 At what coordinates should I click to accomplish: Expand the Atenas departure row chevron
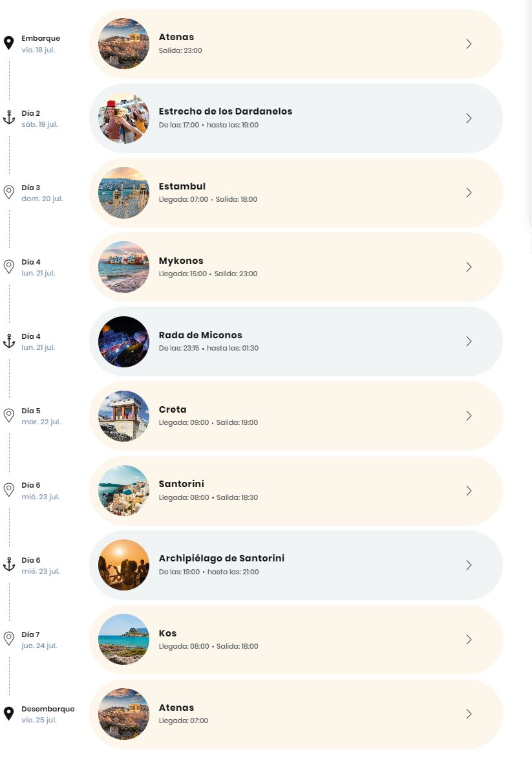[469, 43]
